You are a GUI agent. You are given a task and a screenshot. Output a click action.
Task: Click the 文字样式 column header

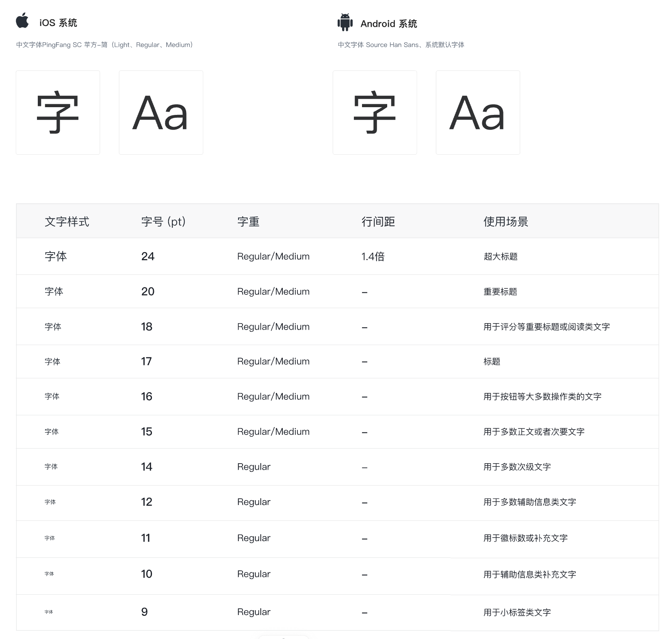tap(67, 222)
